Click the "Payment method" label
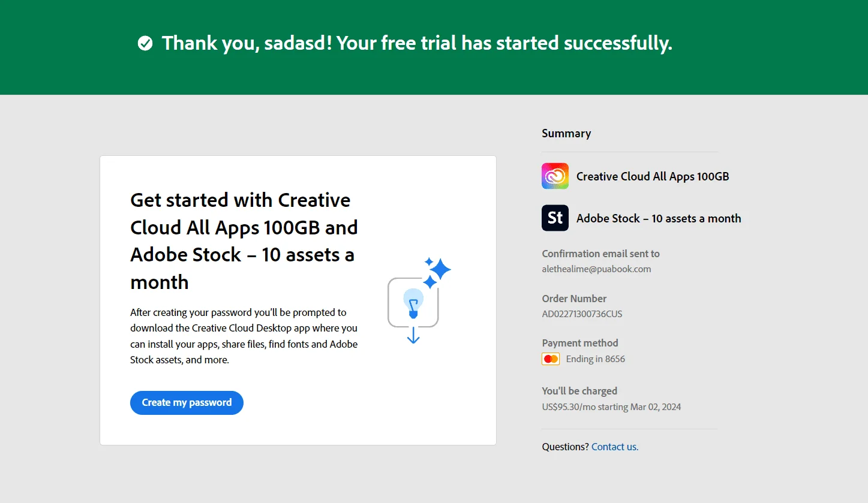The width and height of the screenshot is (868, 503). pos(580,343)
